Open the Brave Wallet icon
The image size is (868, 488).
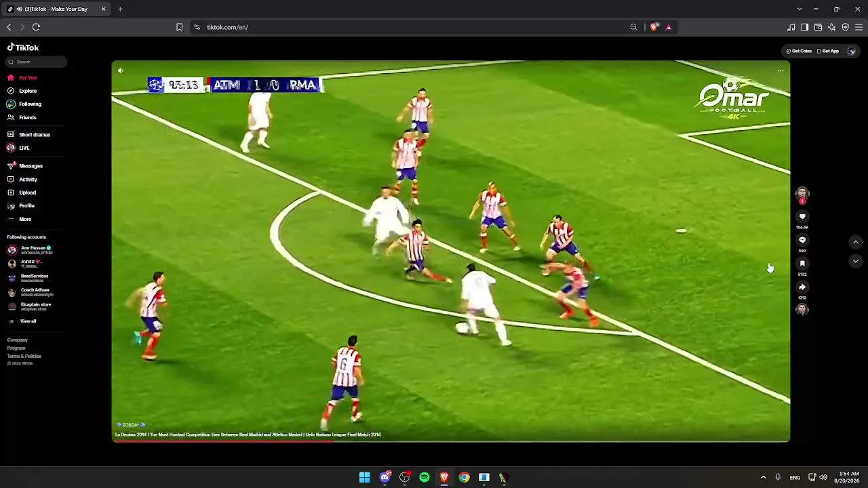tap(818, 27)
